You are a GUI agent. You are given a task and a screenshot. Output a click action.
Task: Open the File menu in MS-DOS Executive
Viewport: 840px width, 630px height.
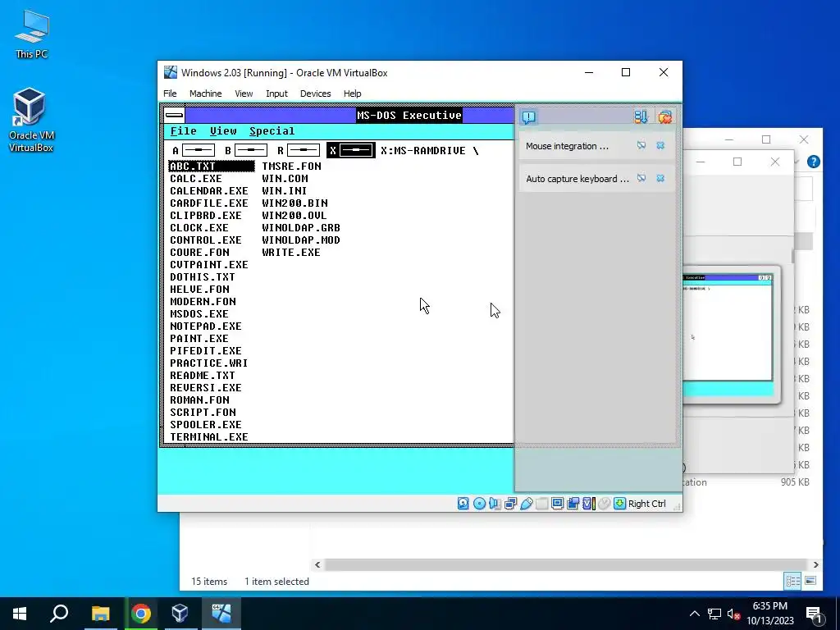[183, 131]
